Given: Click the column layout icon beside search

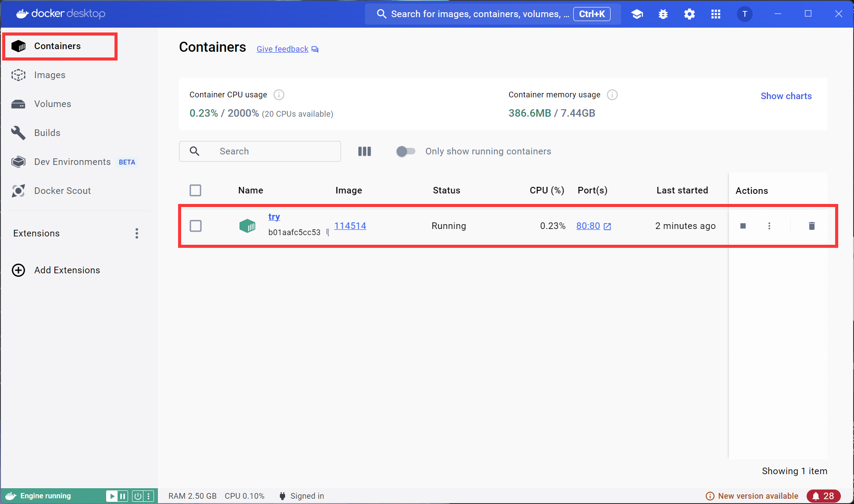Looking at the screenshot, I should click(364, 151).
